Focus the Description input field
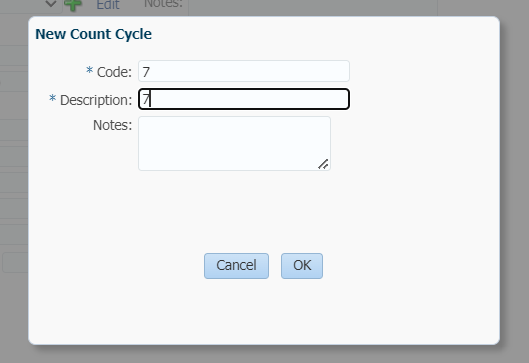 pyautogui.click(x=244, y=99)
